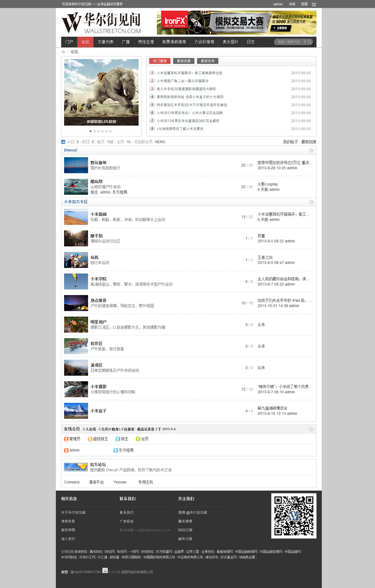Go to the 广播 nav item
Screen dimensions: 375x588
click(126, 42)
